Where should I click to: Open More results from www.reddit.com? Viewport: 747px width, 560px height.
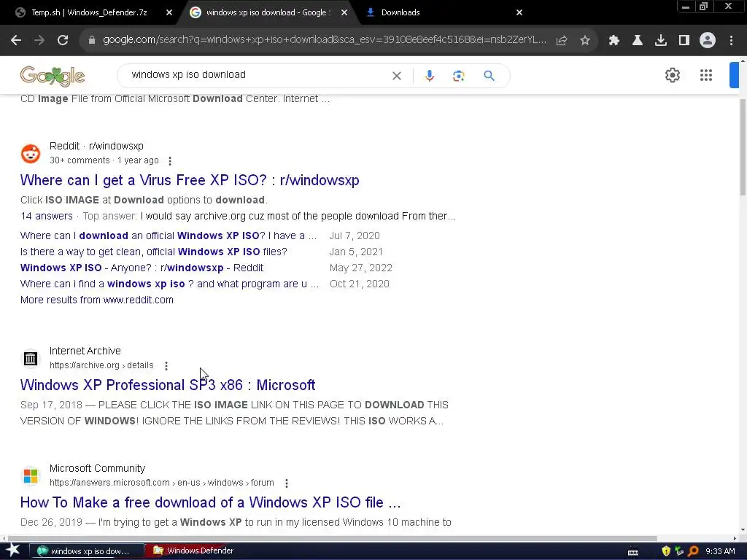point(97,300)
